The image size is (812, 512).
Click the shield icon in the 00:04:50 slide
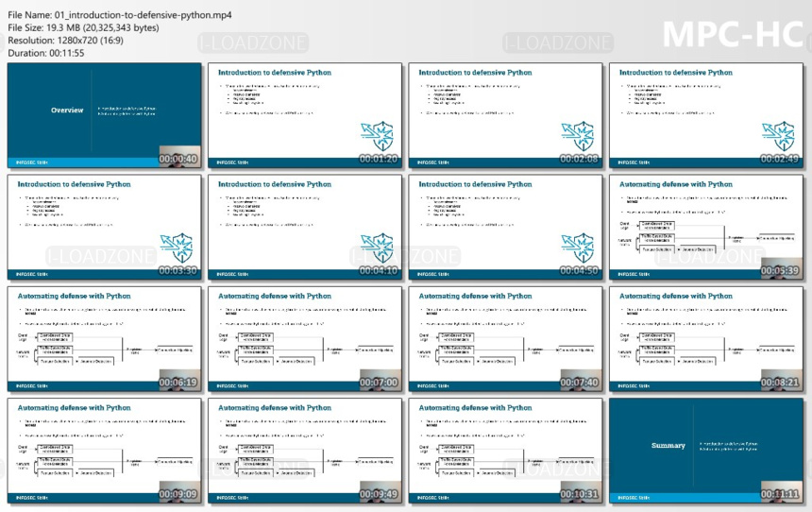coord(578,247)
